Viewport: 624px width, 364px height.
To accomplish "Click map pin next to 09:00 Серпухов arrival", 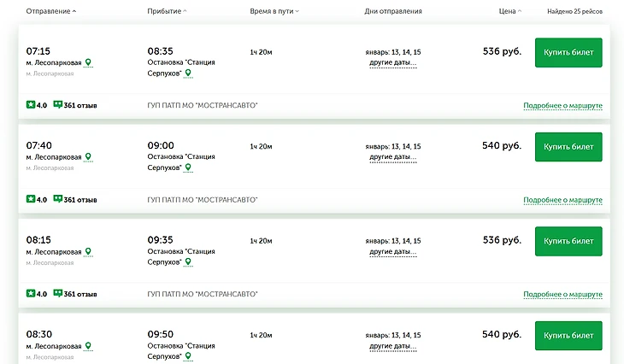I will (x=189, y=168).
